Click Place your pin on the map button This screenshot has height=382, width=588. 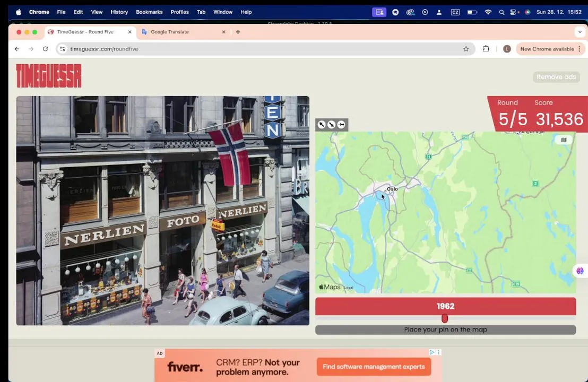(x=445, y=329)
